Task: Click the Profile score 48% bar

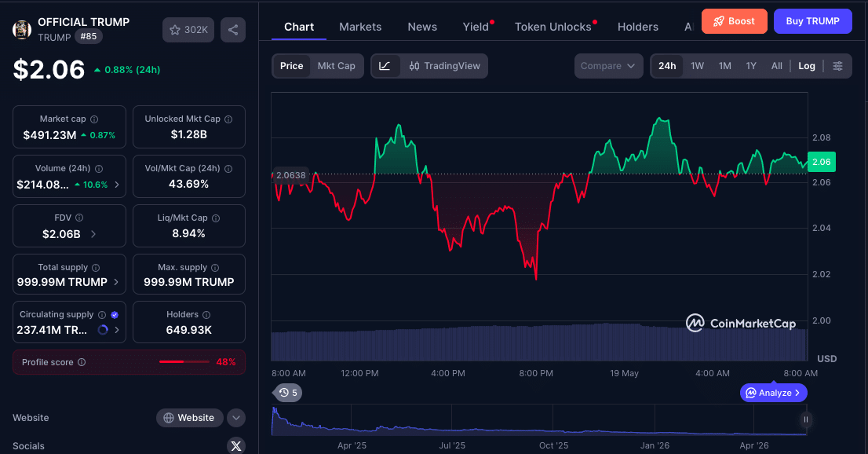Action: click(184, 362)
